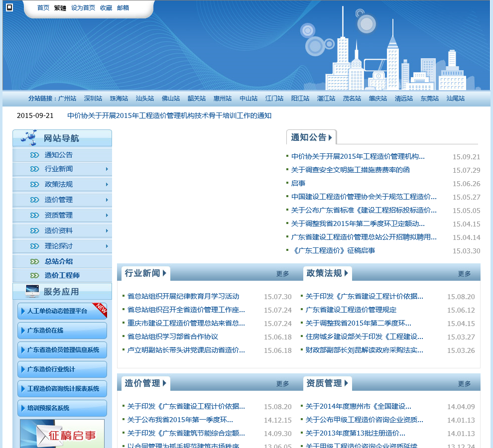Click the green double-arrow icon beside 造价工程师
Image resolution: width=493 pixels, height=448 pixels.
[34, 275]
